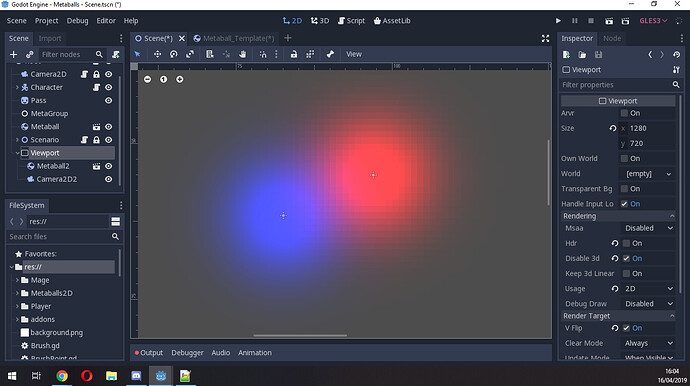This screenshot has width=690, height=386.
Task: Open the Usage 2D dropdown
Action: 648,289
